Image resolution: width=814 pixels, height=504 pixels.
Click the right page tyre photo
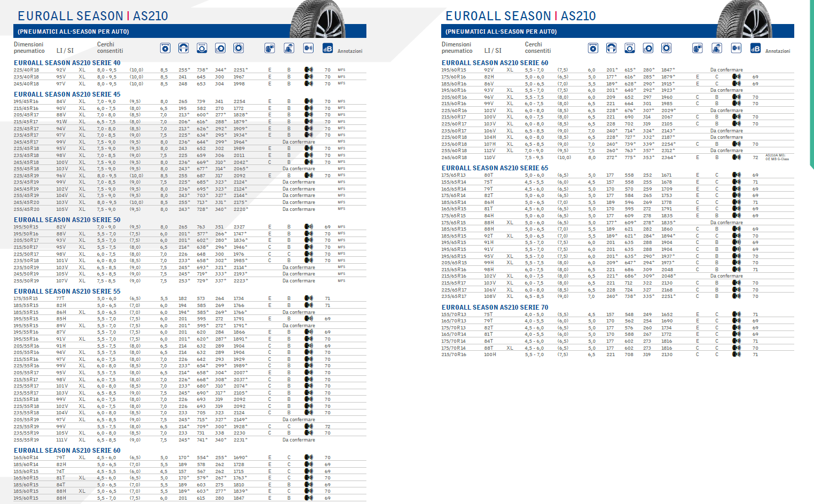[745, 19]
